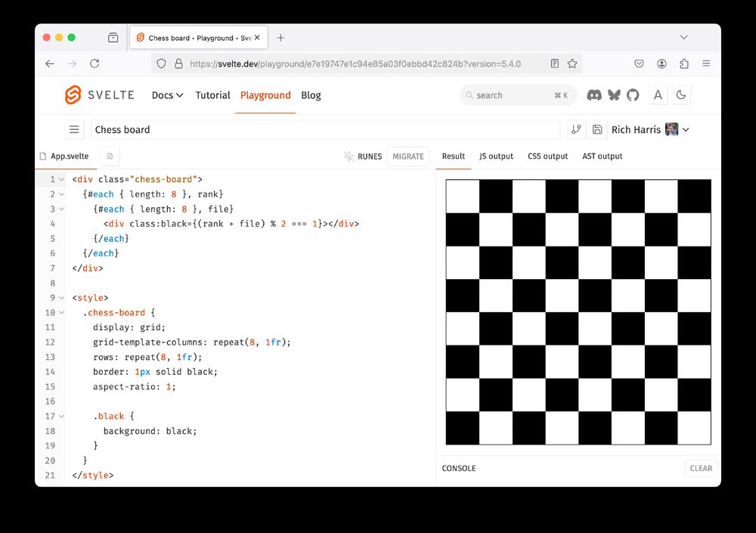Switch to the JS output tab
Viewport: 756px width, 533px height.
(x=496, y=156)
